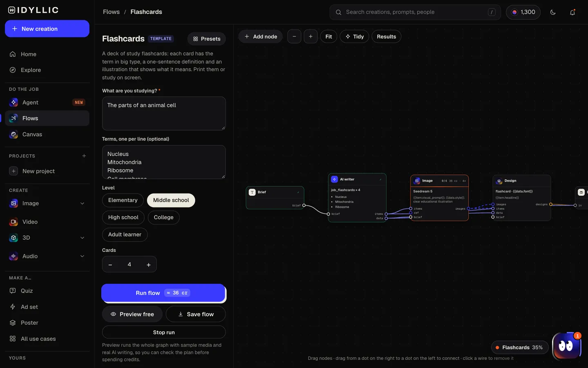
Task: Navigate to Flows breadcrumb
Action: click(x=111, y=12)
